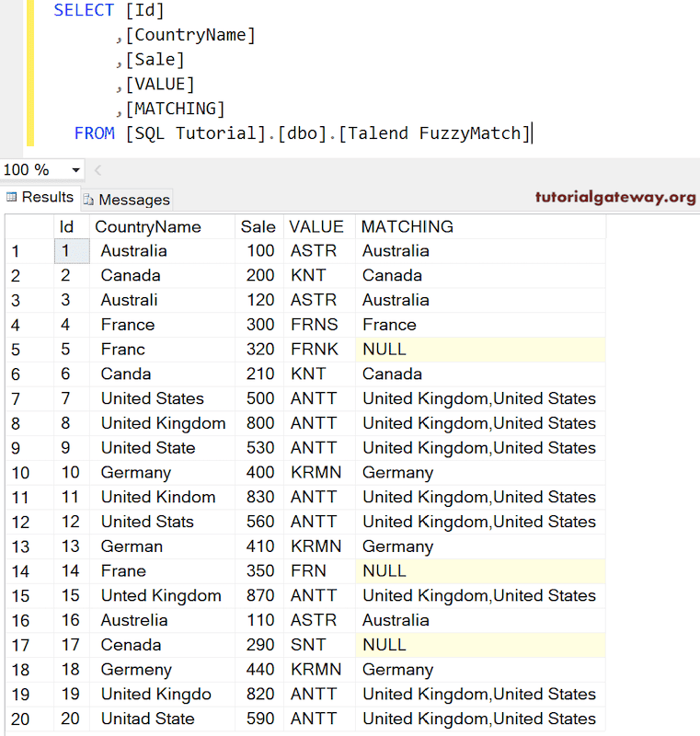The height and width of the screenshot is (736, 700).
Task: Click [SQL Tutorial] database name in query
Action: (x=196, y=133)
